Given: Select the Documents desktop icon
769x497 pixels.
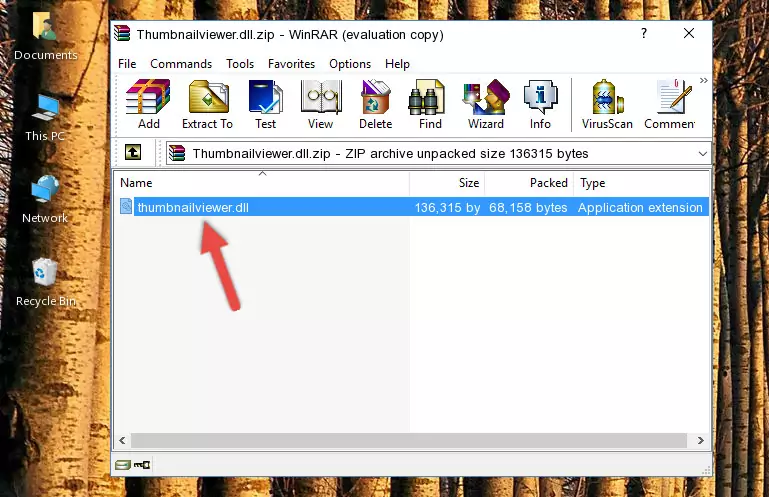Looking at the screenshot, I should tap(45, 36).
